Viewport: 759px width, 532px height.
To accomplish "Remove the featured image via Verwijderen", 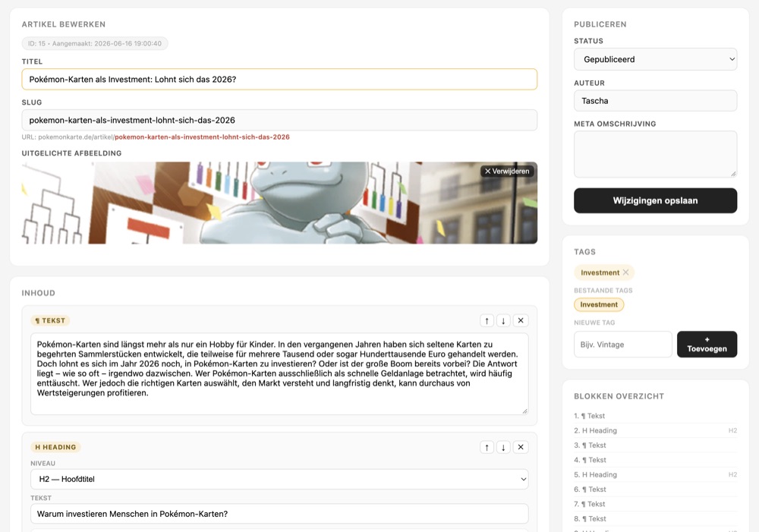I will click(507, 172).
